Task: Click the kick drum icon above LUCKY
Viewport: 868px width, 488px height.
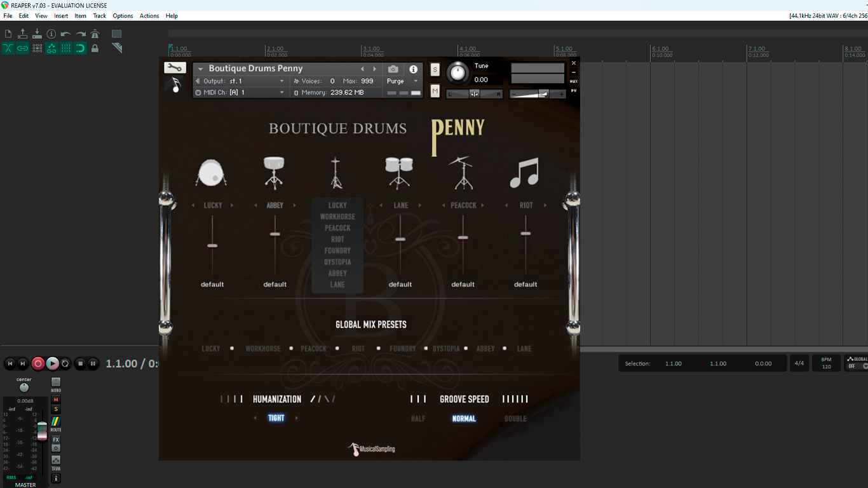Action: (x=212, y=172)
